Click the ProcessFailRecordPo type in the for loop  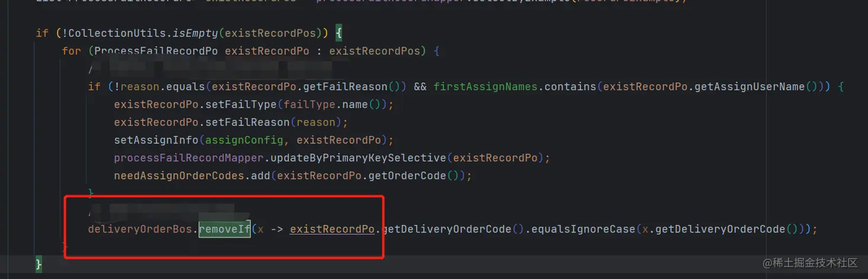pos(156,51)
